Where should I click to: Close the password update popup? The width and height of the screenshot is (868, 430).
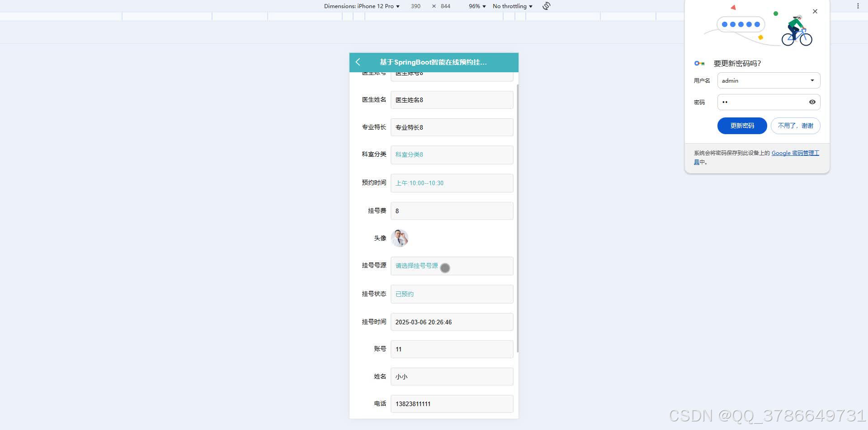pos(815,11)
